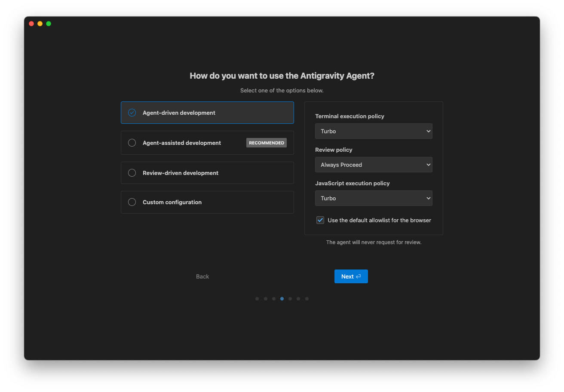Open JavaScript execution policy dropdown
The width and height of the screenshot is (564, 392).
(x=373, y=198)
